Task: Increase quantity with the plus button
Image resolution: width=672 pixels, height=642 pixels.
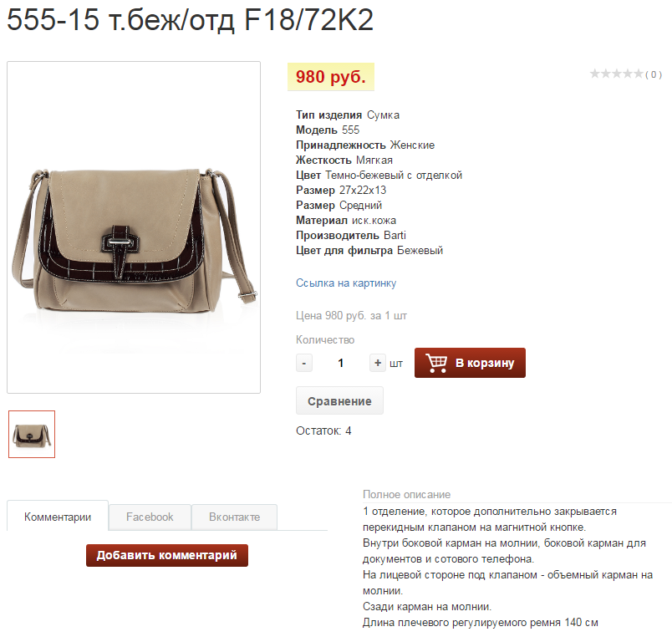Action: click(x=378, y=363)
